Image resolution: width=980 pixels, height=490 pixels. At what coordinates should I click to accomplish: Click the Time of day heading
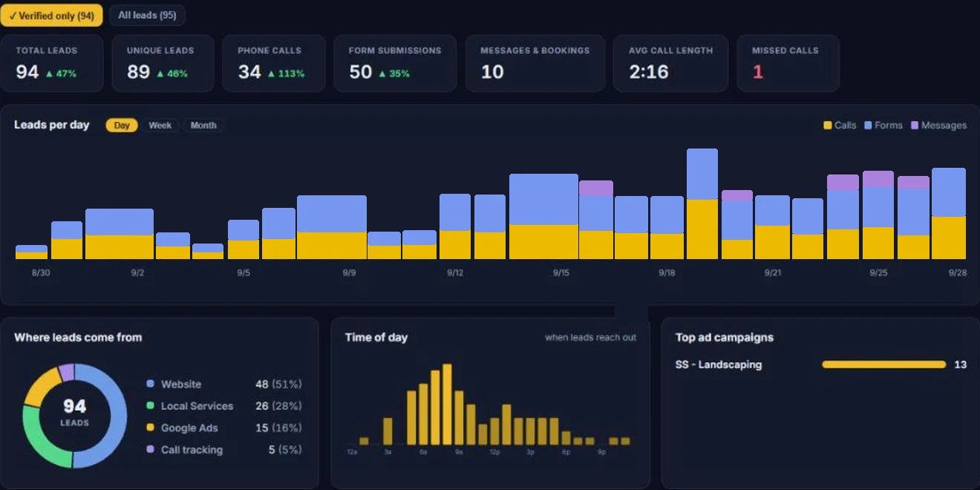(376, 337)
